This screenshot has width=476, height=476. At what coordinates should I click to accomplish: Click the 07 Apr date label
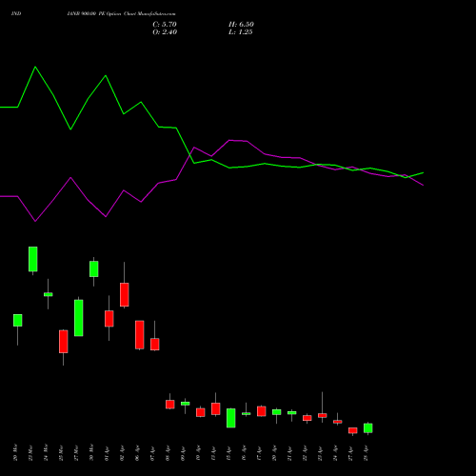(152, 453)
